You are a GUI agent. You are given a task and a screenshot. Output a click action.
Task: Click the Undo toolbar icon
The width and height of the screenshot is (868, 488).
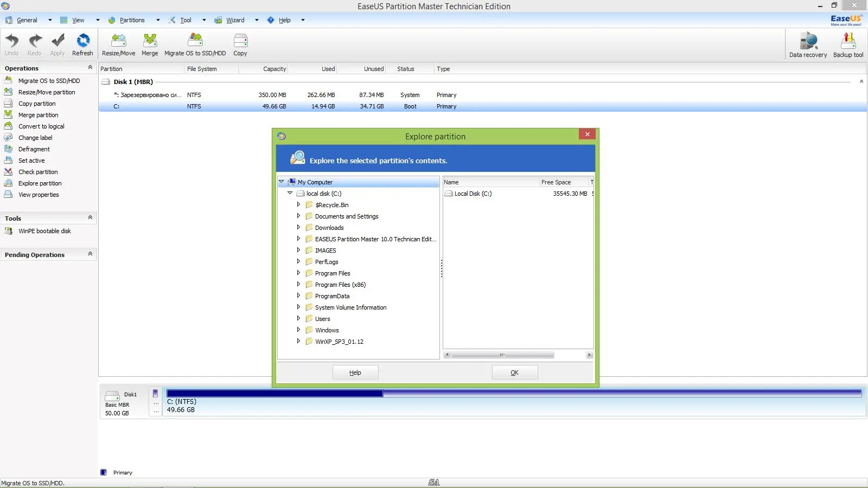click(x=12, y=44)
